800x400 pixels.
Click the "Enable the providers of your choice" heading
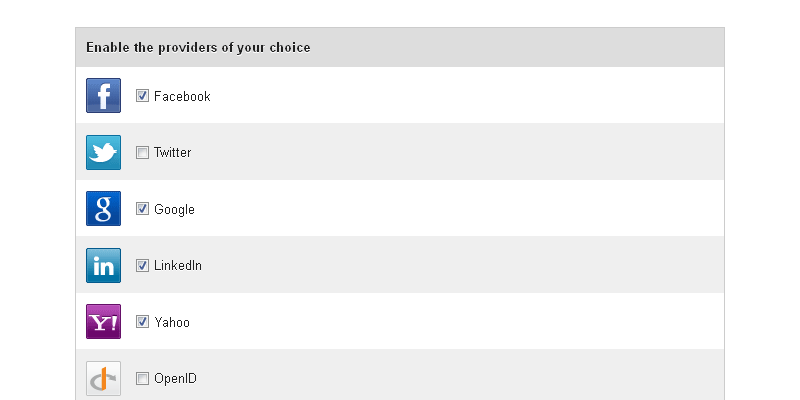click(198, 47)
